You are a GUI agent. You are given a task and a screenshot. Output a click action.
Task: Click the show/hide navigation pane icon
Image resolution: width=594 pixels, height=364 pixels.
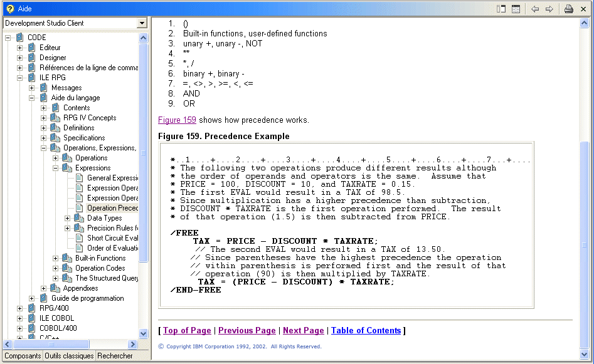coord(501,9)
